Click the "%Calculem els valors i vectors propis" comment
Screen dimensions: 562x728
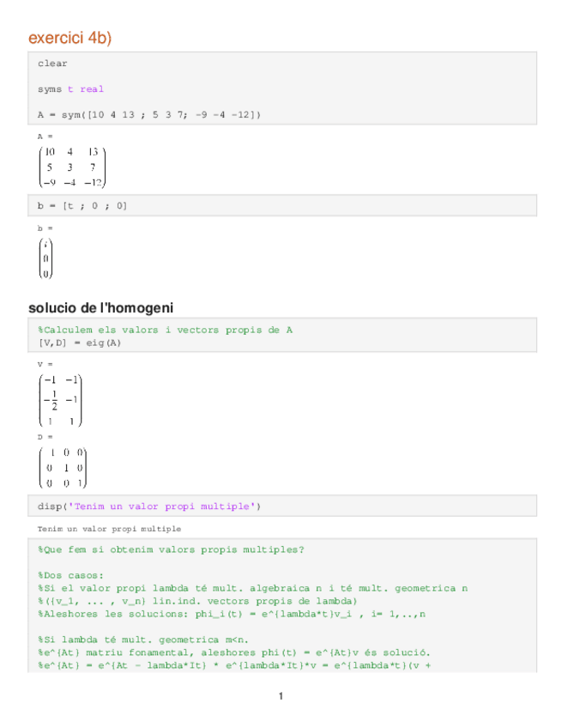[165, 330]
